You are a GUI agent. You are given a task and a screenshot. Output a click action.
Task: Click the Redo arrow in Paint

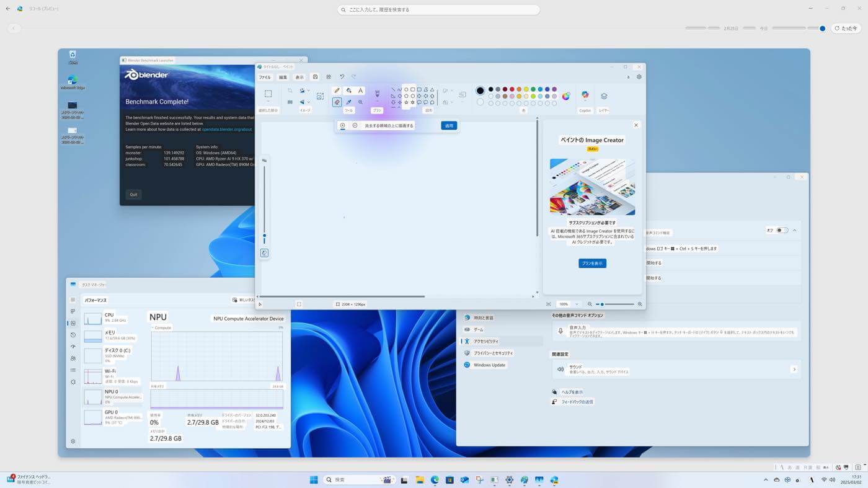(x=354, y=77)
